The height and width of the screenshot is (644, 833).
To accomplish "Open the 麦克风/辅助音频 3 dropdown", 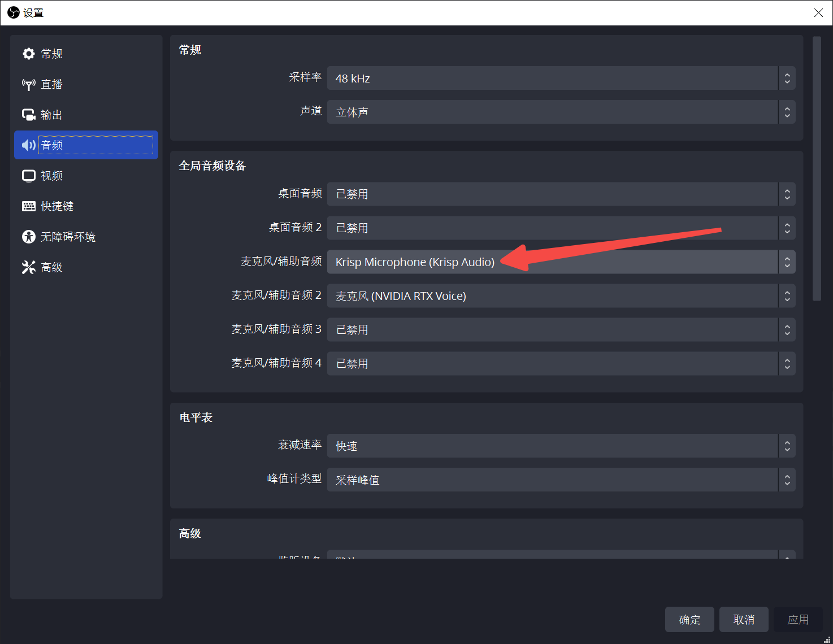I will tap(561, 329).
